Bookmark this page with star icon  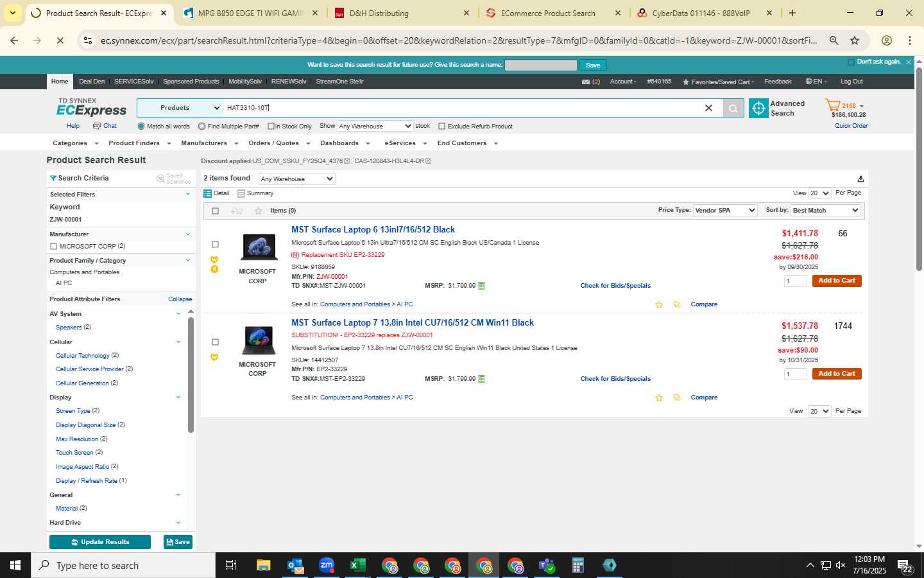pos(855,40)
